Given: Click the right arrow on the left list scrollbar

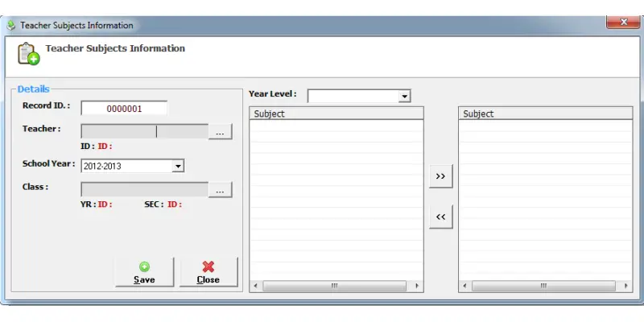Looking at the screenshot, I should click(x=417, y=286).
